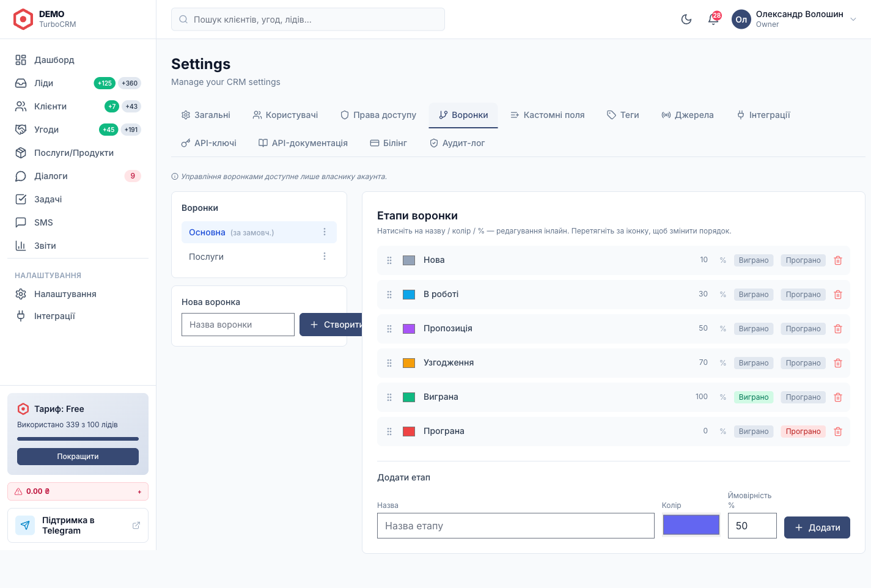The image size is (871, 588).
Task: Change the Пропозиція stage purple swatch
Action: 409,329
